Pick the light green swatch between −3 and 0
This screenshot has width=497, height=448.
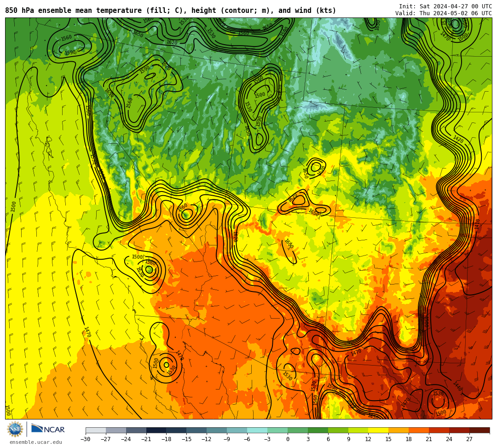click(x=277, y=430)
